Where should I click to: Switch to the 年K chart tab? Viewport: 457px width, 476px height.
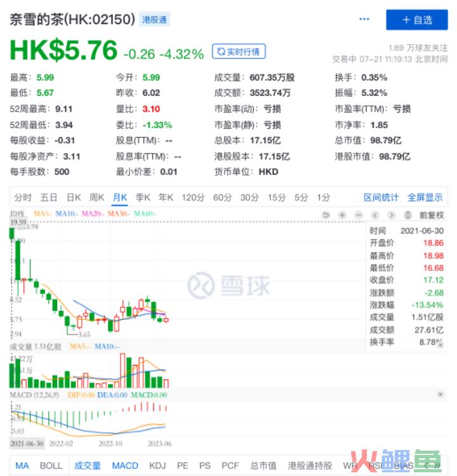click(166, 197)
